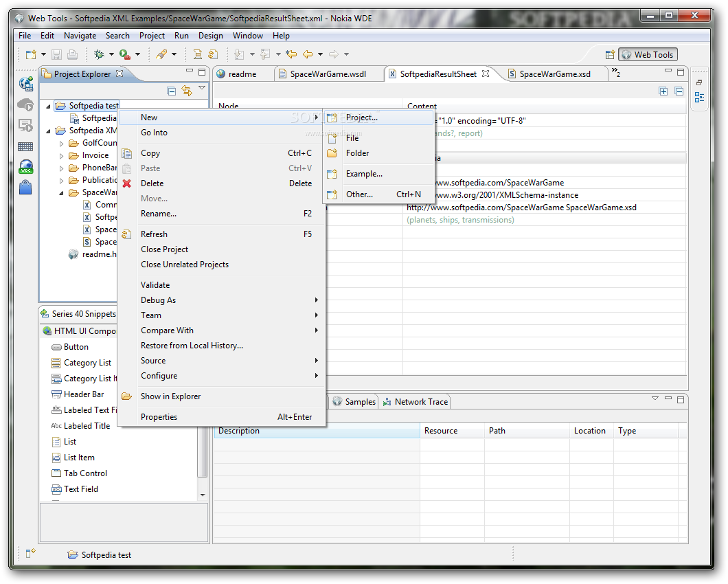Open the Design menu
728x584 pixels.
[x=210, y=36]
